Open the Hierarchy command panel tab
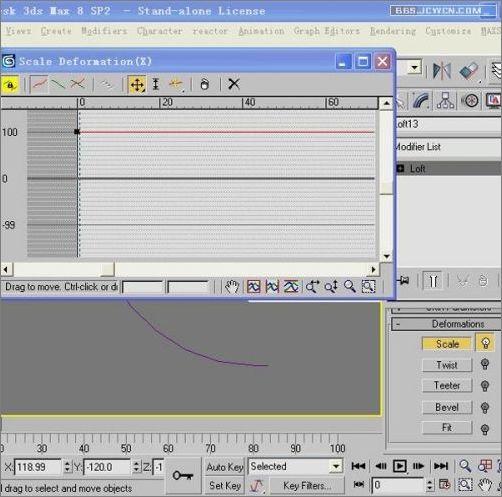Viewport: 502px width, 497px height. point(445,101)
